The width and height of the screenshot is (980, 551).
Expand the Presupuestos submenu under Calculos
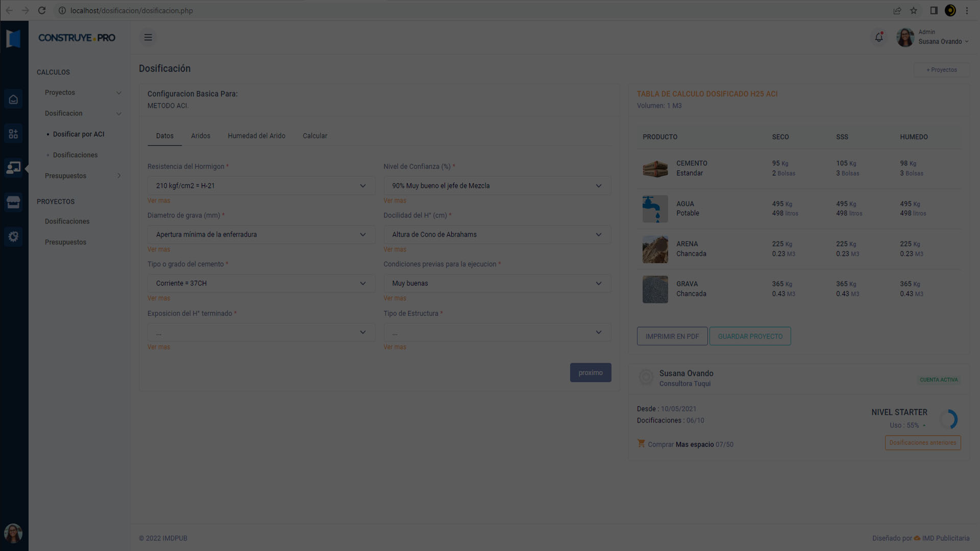[x=83, y=176]
